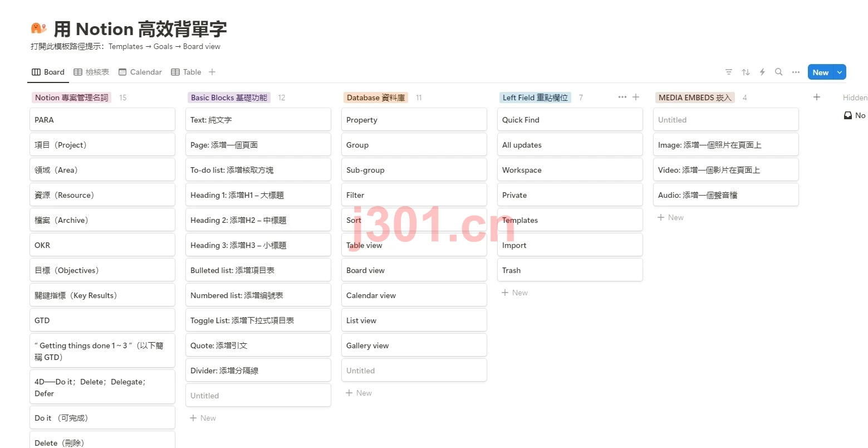The height and width of the screenshot is (448, 868).
Task: Expand the New button dropdown arrow
Action: [840, 72]
